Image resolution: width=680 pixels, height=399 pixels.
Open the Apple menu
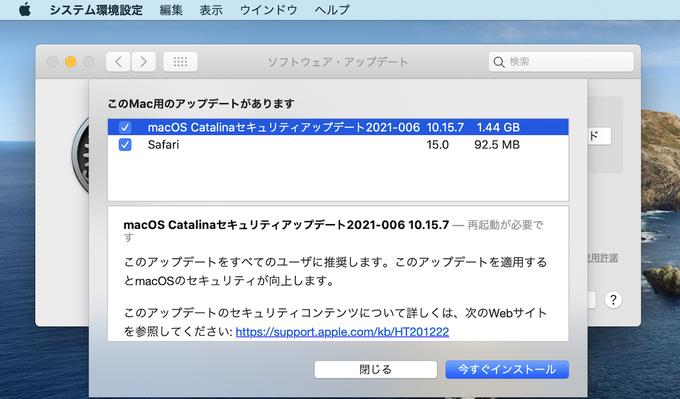click(25, 10)
